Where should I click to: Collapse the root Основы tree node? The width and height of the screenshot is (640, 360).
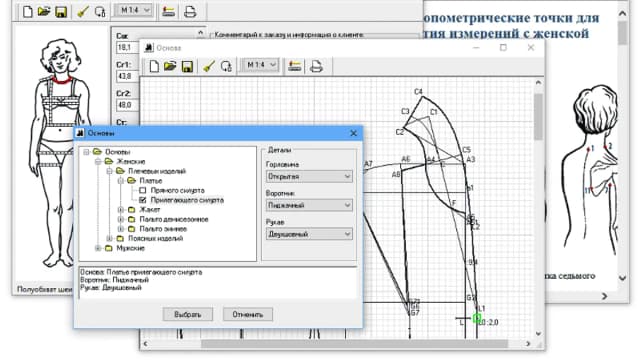(x=86, y=152)
